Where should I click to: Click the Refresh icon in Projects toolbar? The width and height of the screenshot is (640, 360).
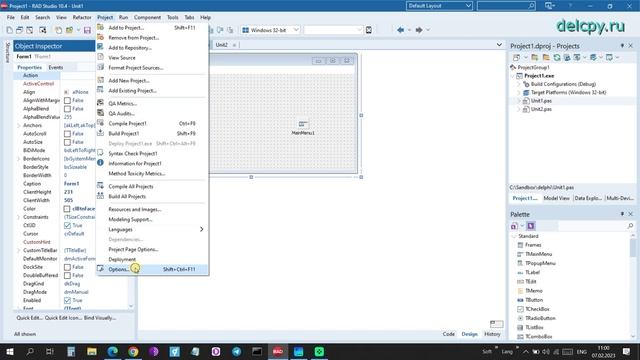[557, 58]
